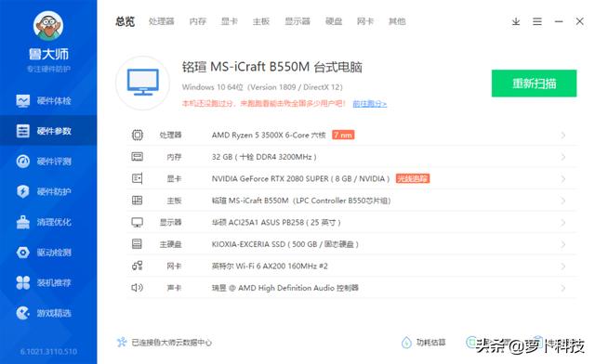Switch to the 总览 tab
595x364 pixels.
(x=126, y=21)
